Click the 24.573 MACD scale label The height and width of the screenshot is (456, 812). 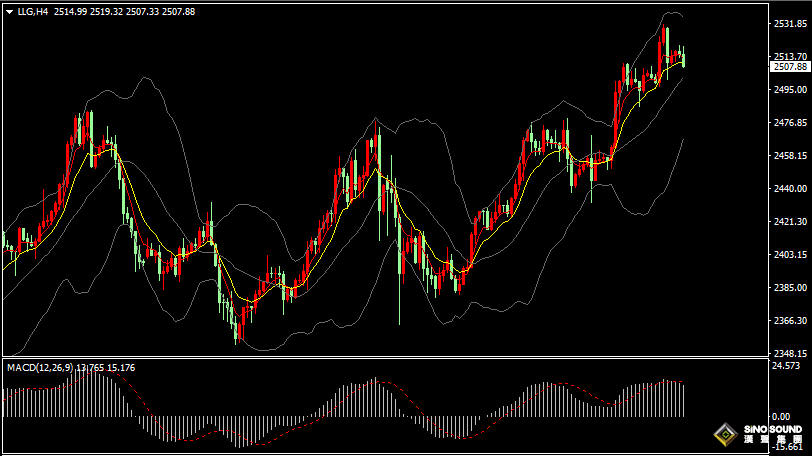coord(788,366)
